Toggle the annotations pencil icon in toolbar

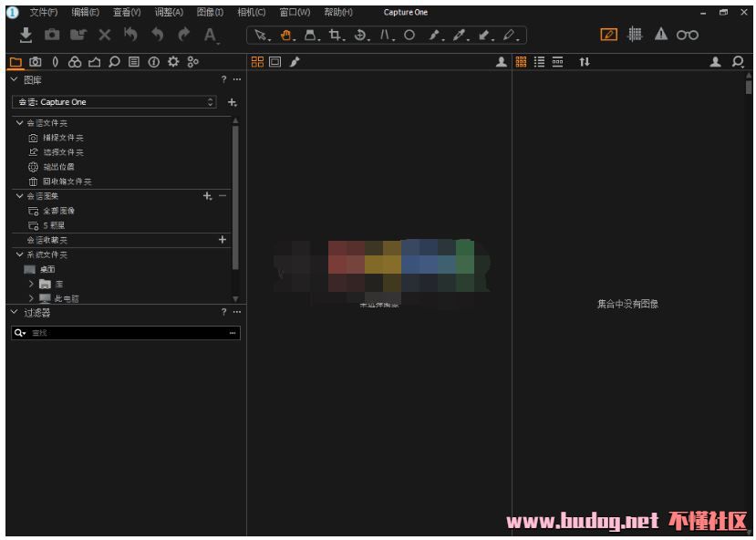click(x=609, y=35)
